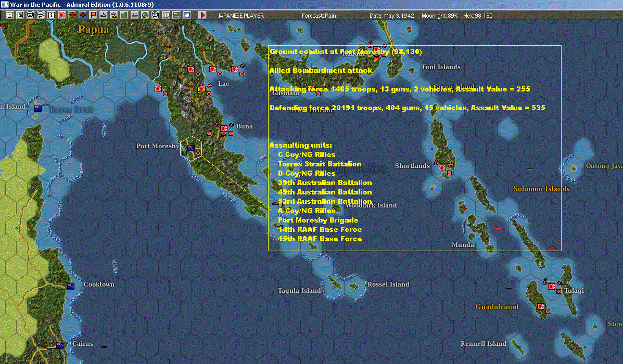
Task: Select the Australian flag base at Cairns
Action: click(x=60, y=345)
